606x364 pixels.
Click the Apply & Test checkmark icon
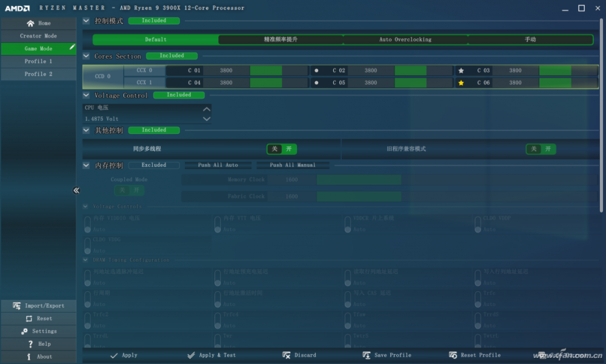(x=191, y=355)
